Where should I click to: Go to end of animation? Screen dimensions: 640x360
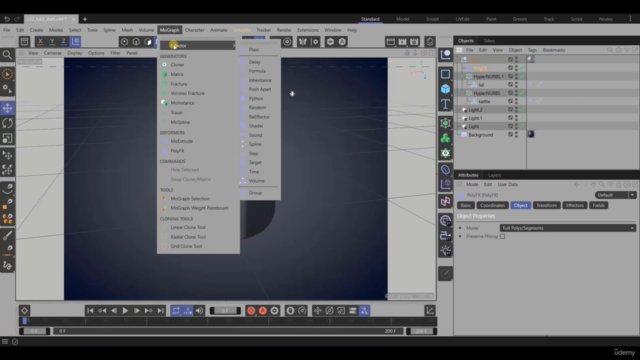(160, 311)
